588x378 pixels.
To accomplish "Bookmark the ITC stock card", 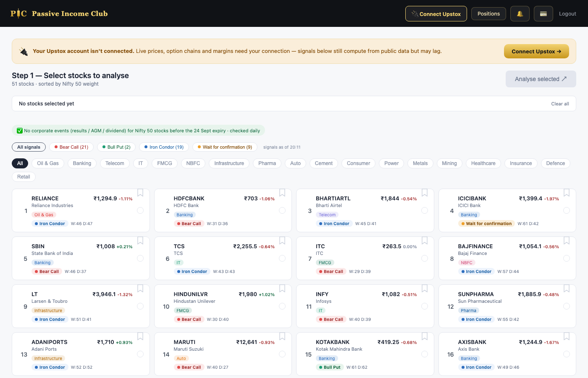I will coord(425,241).
